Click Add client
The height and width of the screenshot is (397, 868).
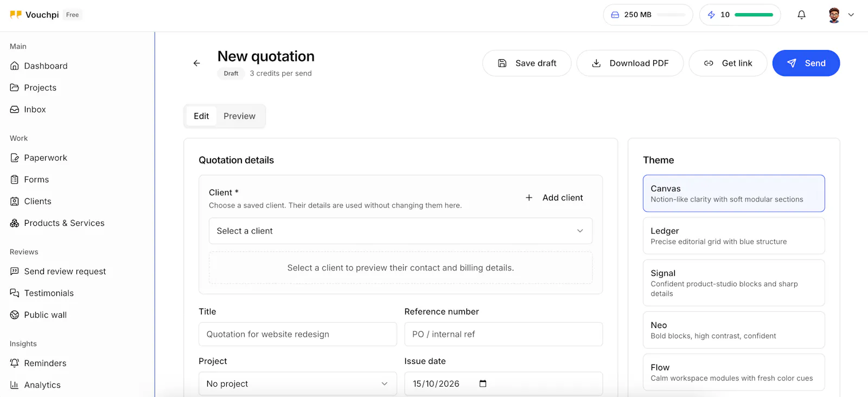pos(554,198)
